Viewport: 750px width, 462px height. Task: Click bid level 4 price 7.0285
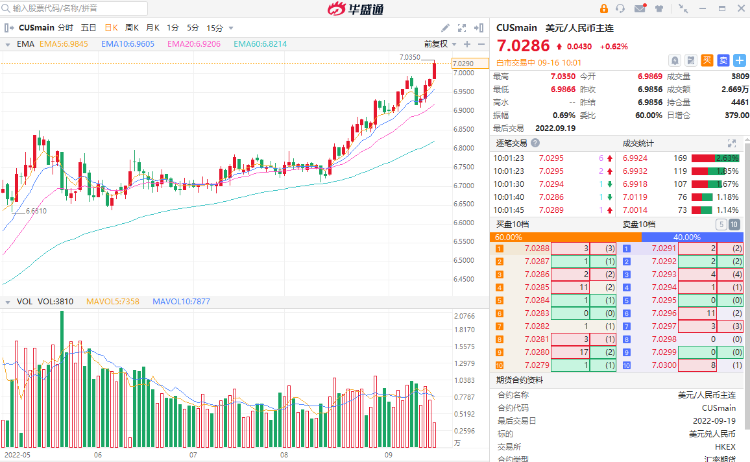click(x=537, y=287)
